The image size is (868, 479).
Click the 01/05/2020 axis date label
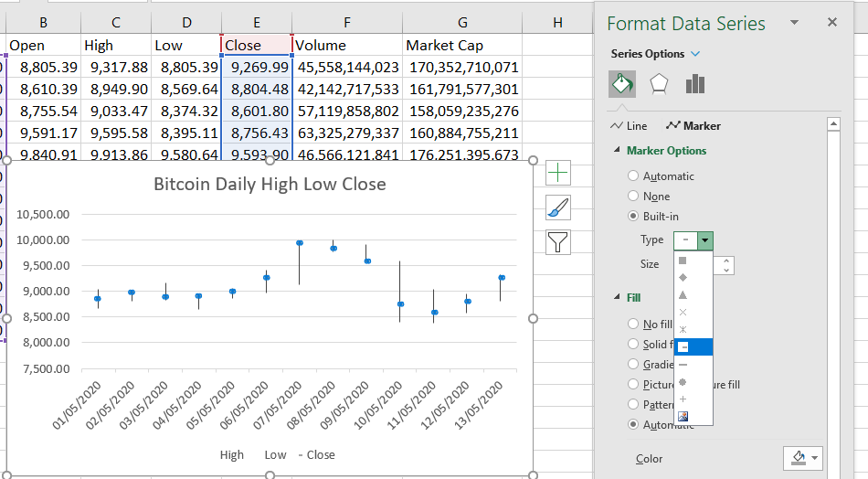[x=77, y=405]
